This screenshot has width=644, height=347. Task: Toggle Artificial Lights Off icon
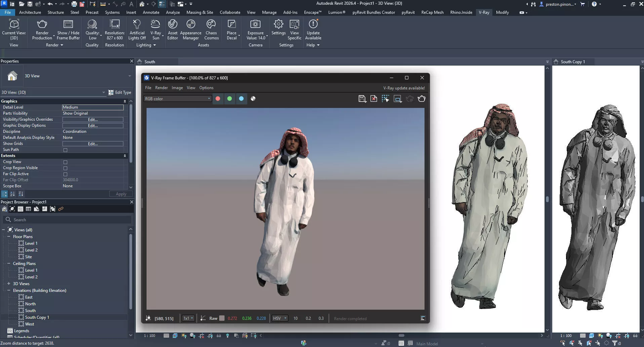coord(137,24)
